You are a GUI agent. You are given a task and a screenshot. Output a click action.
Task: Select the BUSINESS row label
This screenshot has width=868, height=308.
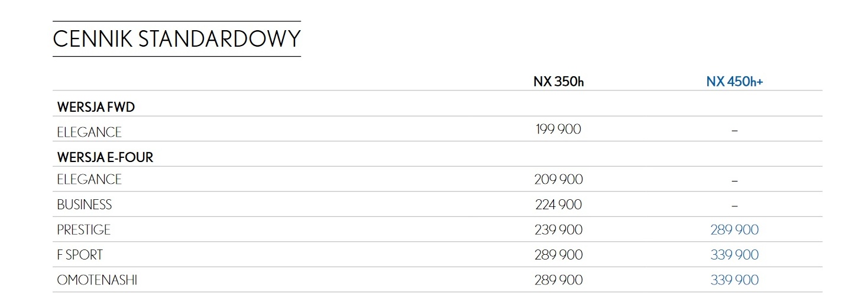(x=85, y=205)
